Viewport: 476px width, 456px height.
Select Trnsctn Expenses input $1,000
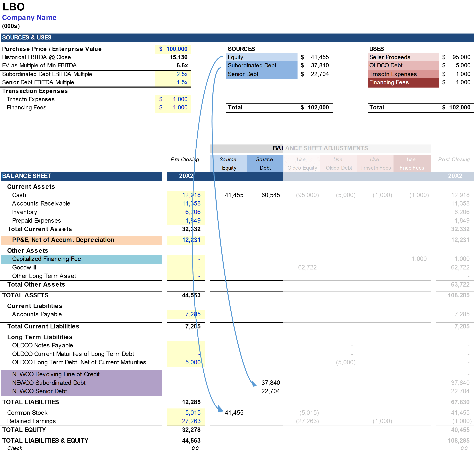pyautogui.click(x=173, y=99)
